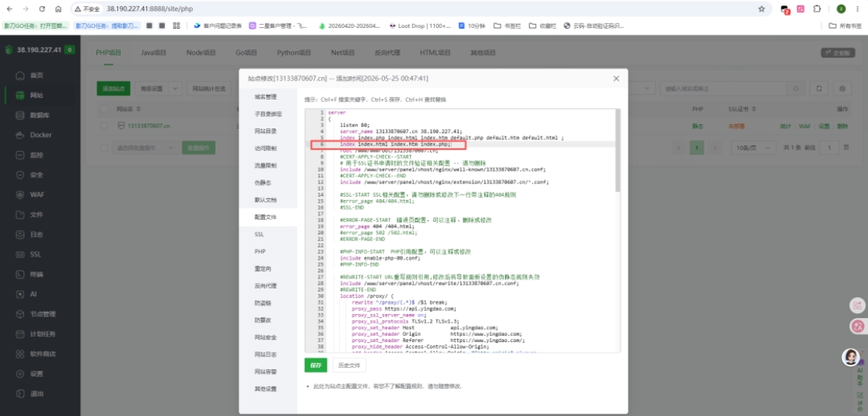Open the 终端 terminal sidebar icon
The width and height of the screenshot is (868, 416).
click(x=20, y=274)
